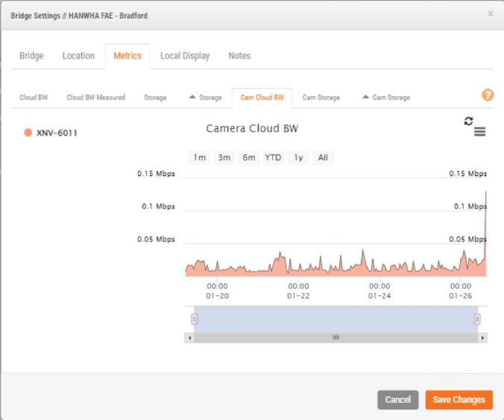Viewport: 504px width, 420px height.
Task: Click the right range navigator handle
Action: [477, 319]
